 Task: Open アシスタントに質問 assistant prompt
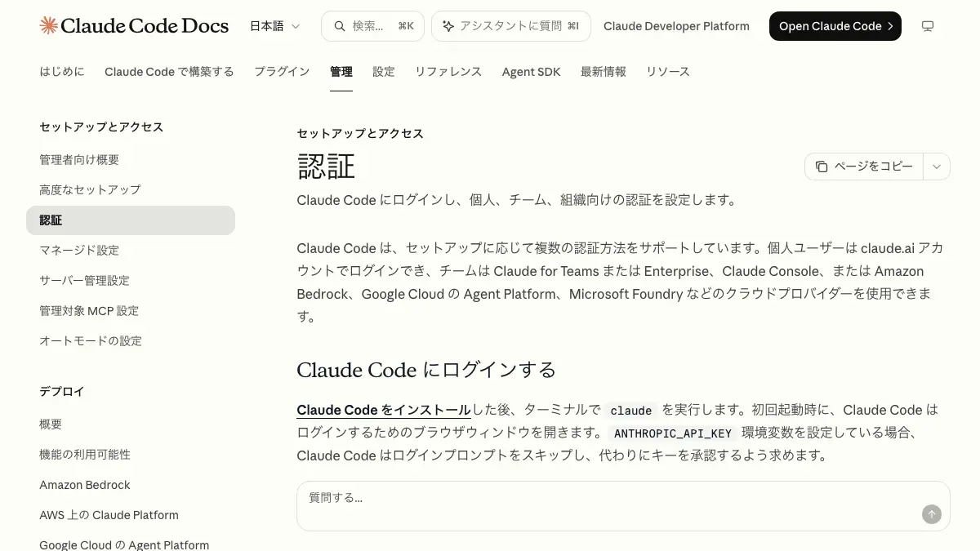pos(510,26)
